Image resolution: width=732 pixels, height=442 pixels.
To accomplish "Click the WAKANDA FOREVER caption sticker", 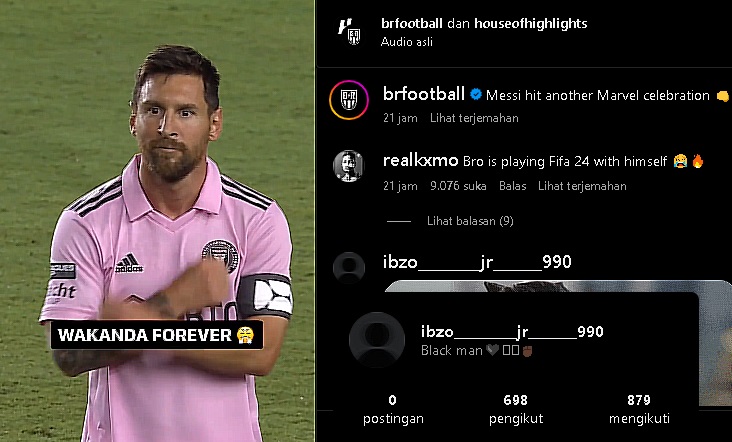I will [156, 335].
